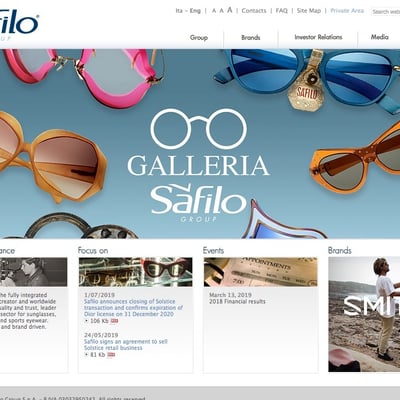The width and height of the screenshot is (400, 400).
Task: Click the Search website input field
Action: (386, 12)
